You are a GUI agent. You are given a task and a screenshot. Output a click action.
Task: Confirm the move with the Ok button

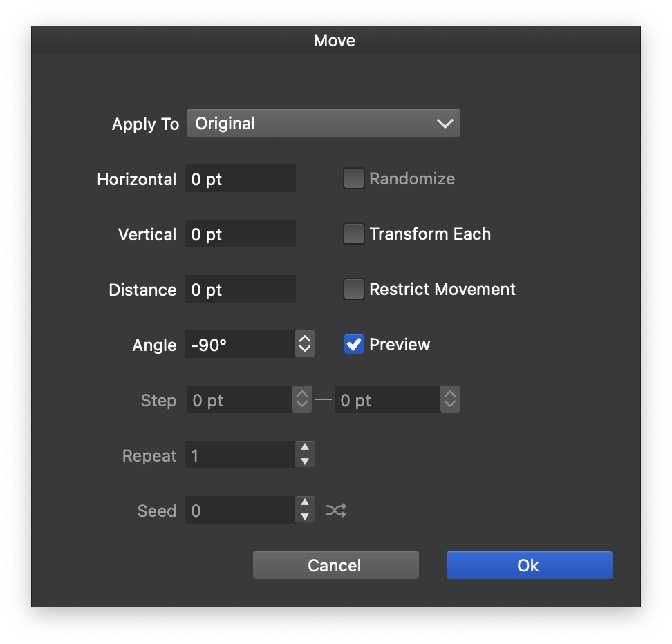529,565
